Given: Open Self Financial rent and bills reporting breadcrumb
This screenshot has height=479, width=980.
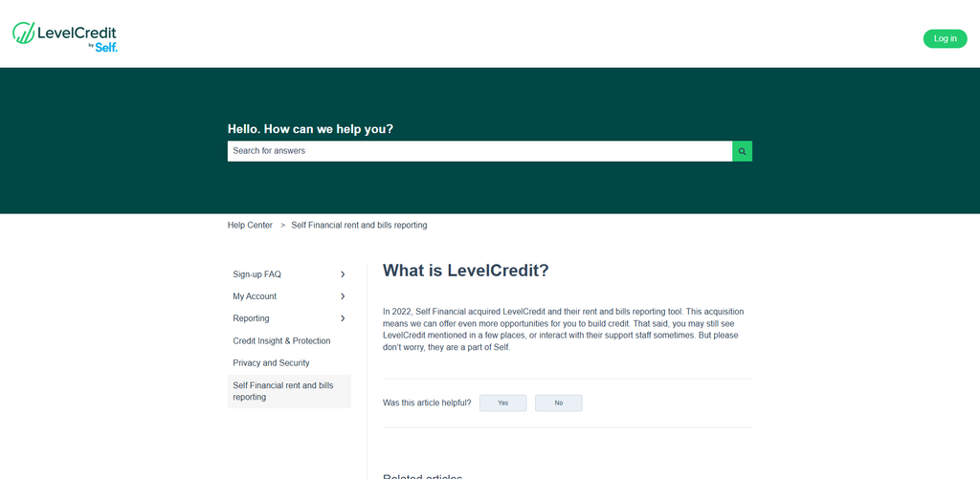Looking at the screenshot, I should coord(359,225).
